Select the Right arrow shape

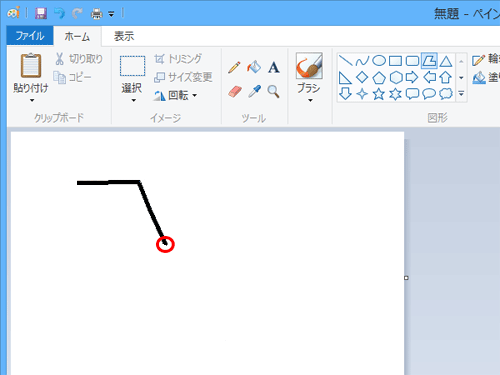click(x=412, y=77)
